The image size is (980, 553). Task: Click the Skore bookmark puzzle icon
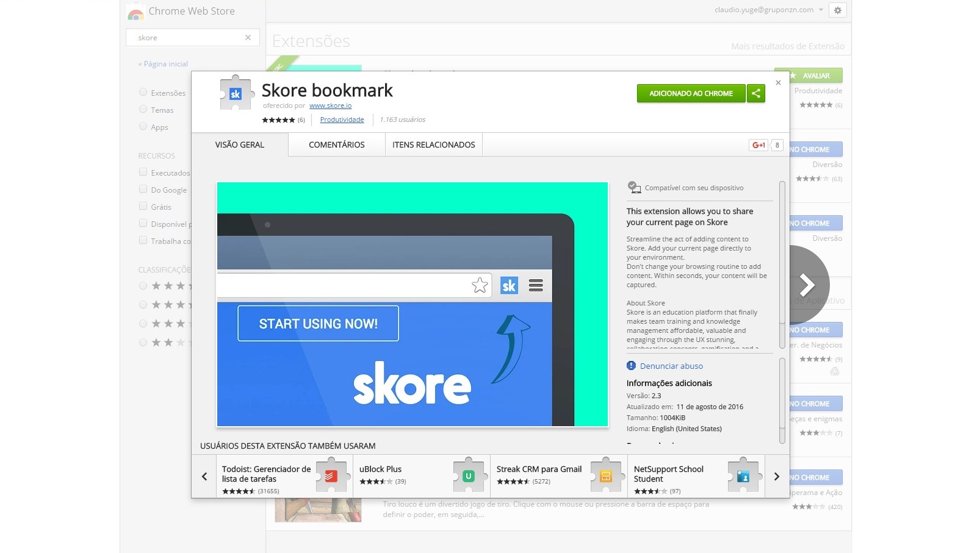237,93
